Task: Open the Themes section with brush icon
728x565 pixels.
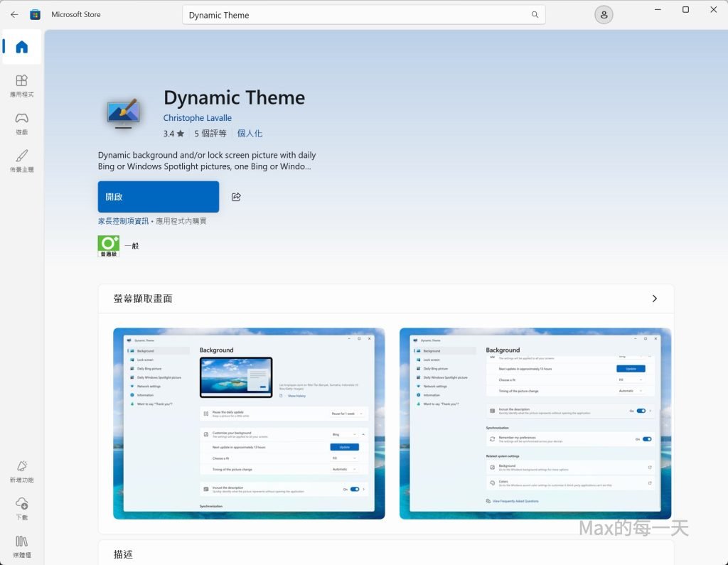Action: click(x=21, y=161)
